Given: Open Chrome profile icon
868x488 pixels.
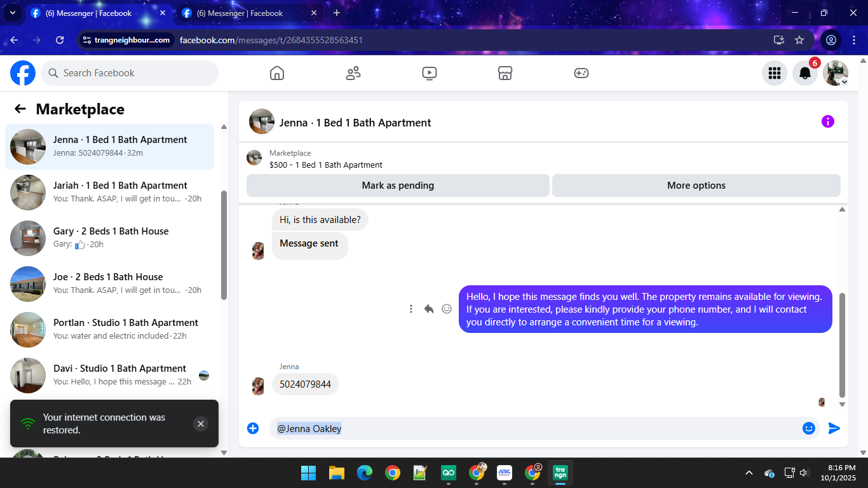Looking at the screenshot, I should 831,40.
